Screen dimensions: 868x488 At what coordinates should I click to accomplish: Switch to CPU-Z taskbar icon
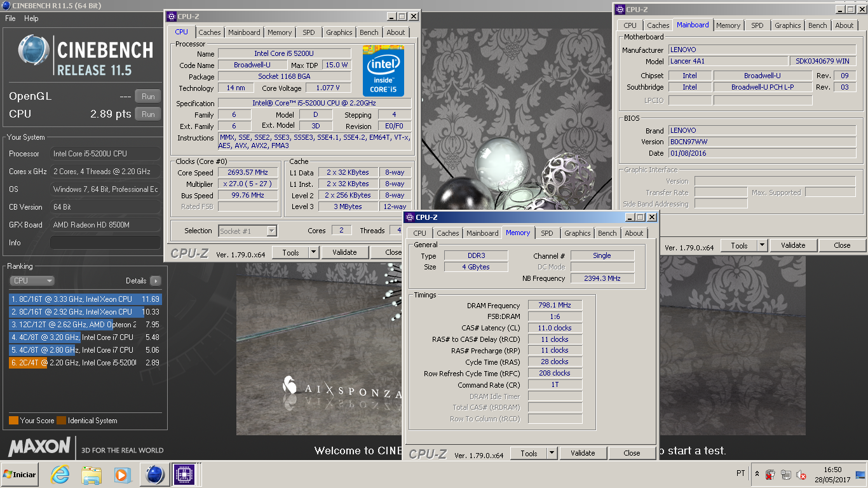pyautogui.click(x=184, y=474)
